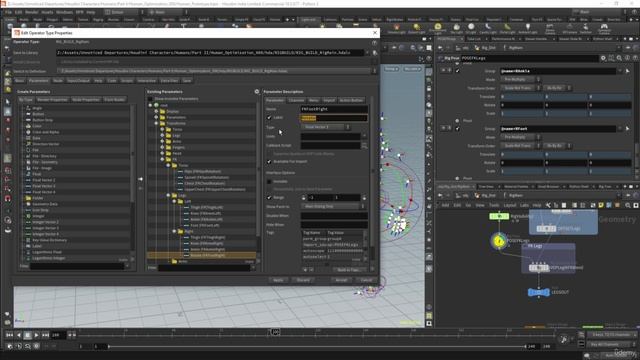This screenshot has height=360, width=640.
Task: Click the Disable When input field
Action: [x=334, y=216]
